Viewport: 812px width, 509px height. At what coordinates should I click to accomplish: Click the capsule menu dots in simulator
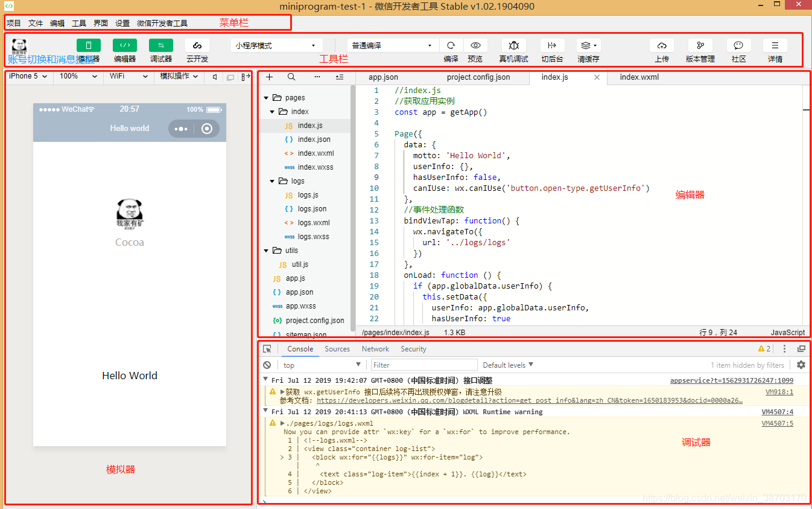[x=181, y=129]
